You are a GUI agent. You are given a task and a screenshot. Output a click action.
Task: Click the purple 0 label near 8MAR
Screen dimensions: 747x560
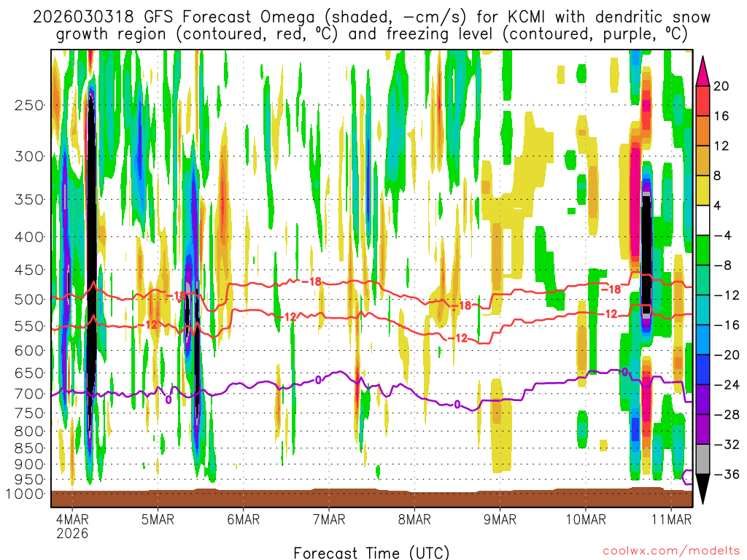(x=457, y=405)
